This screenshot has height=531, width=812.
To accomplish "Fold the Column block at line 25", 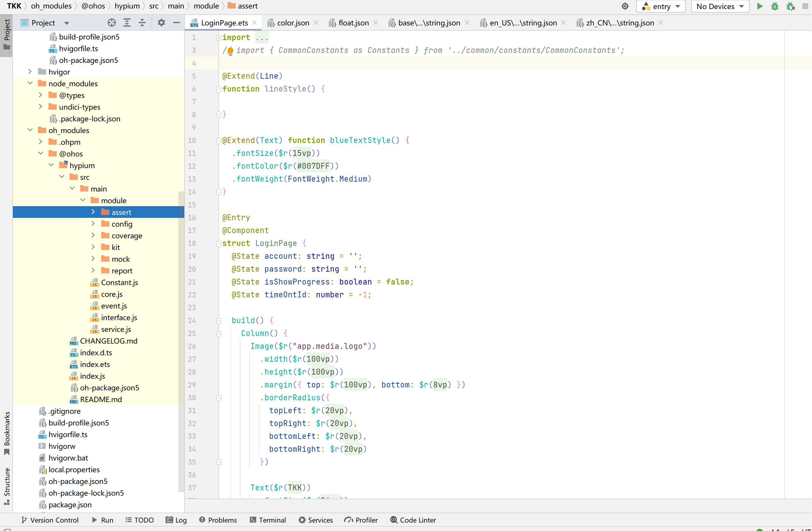I will pyautogui.click(x=219, y=334).
